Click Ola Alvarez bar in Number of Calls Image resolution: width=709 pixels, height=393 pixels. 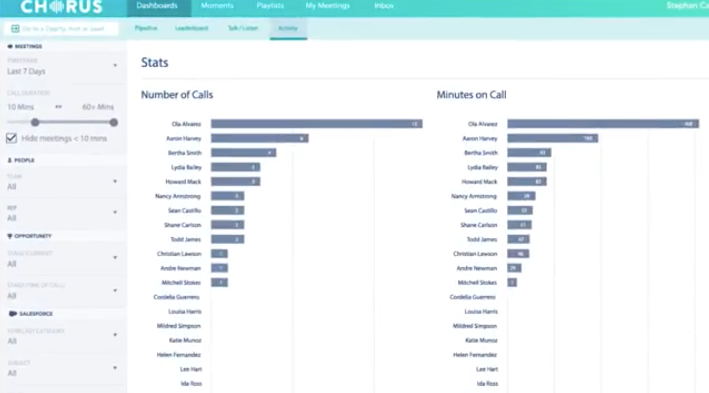click(x=317, y=124)
